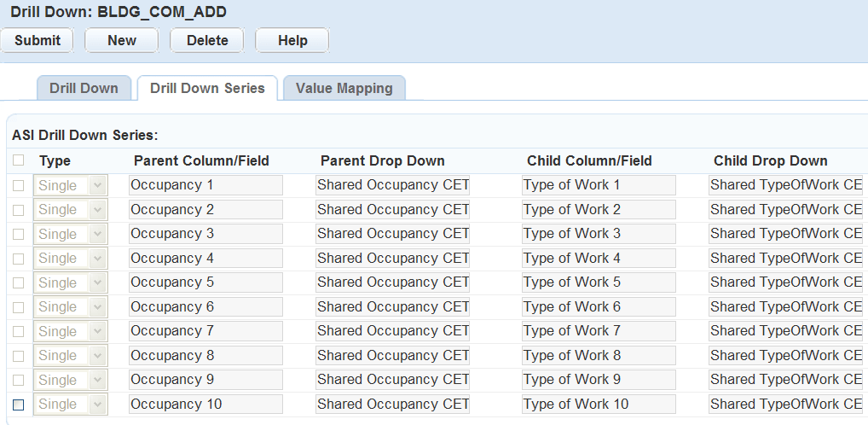Viewport: 868px width, 425px height.
Task: Select Parent Drop Down field in Occupancy 6 row
Action: pyautogui.click(x=392, y=307)
